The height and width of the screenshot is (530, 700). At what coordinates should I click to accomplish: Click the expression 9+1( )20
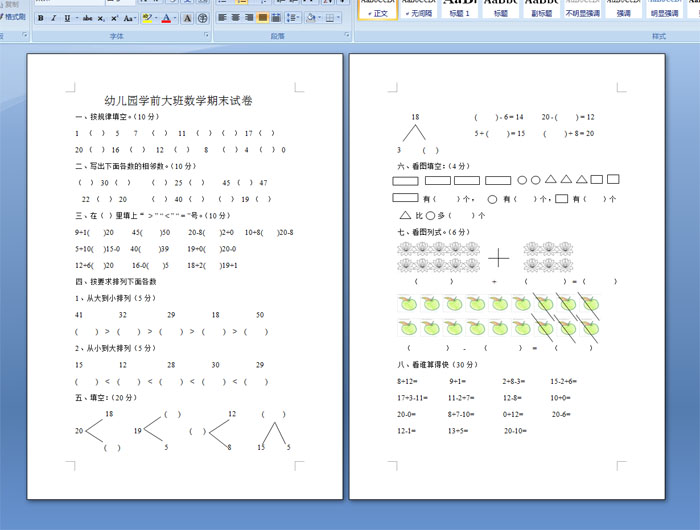click(94, 232)
